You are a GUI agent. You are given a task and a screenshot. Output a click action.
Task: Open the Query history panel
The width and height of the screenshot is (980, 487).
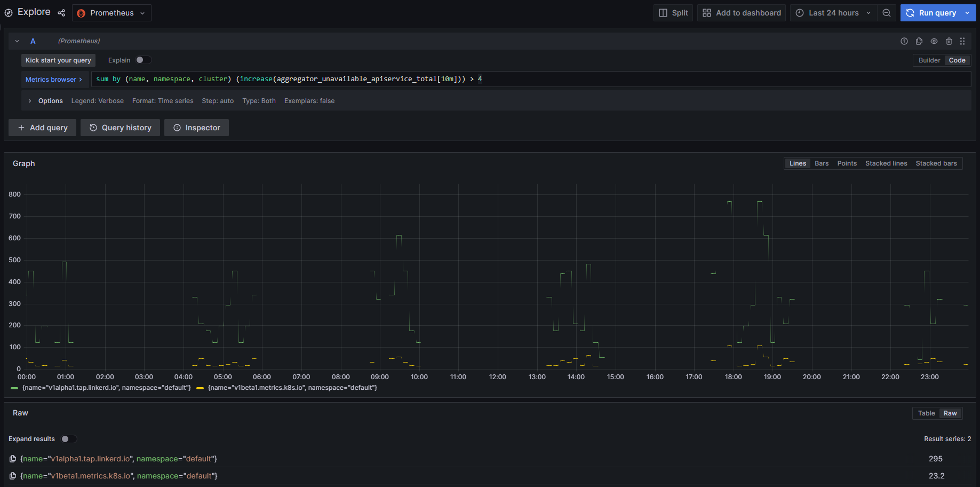point(120,127)
